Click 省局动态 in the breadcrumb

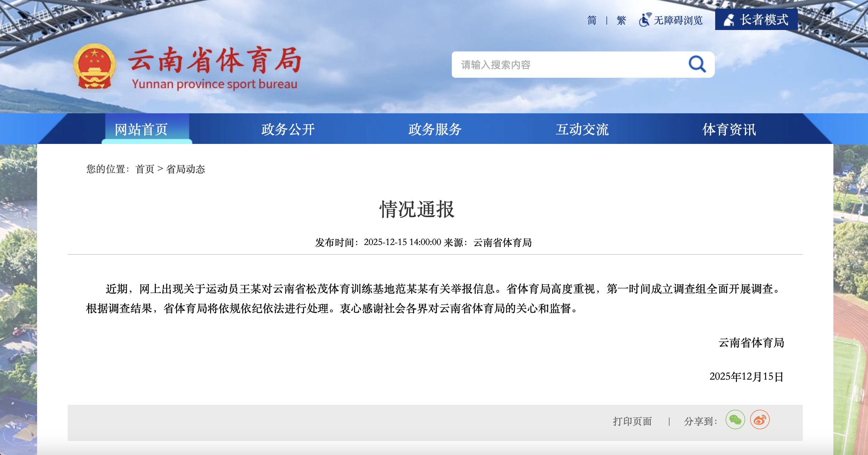click(x=186, y=169)
